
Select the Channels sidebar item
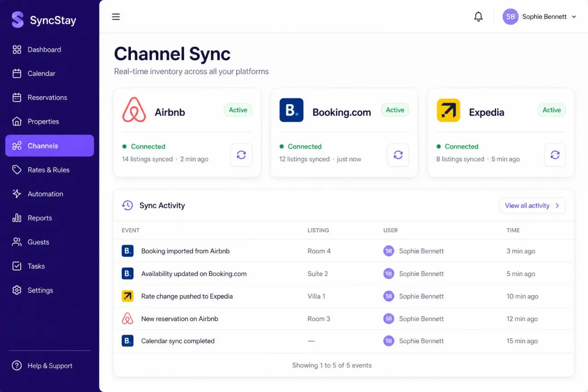(50, 146)
